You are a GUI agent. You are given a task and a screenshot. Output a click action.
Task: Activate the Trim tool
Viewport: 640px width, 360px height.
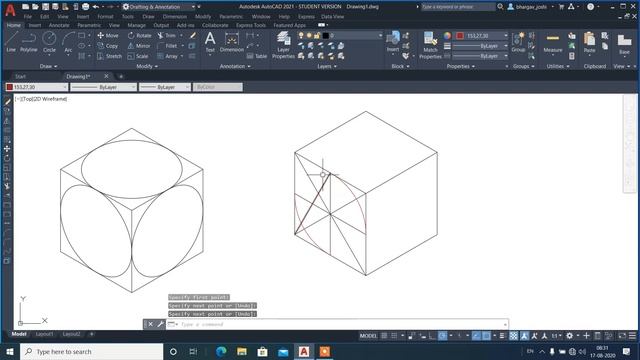(167, 36)
